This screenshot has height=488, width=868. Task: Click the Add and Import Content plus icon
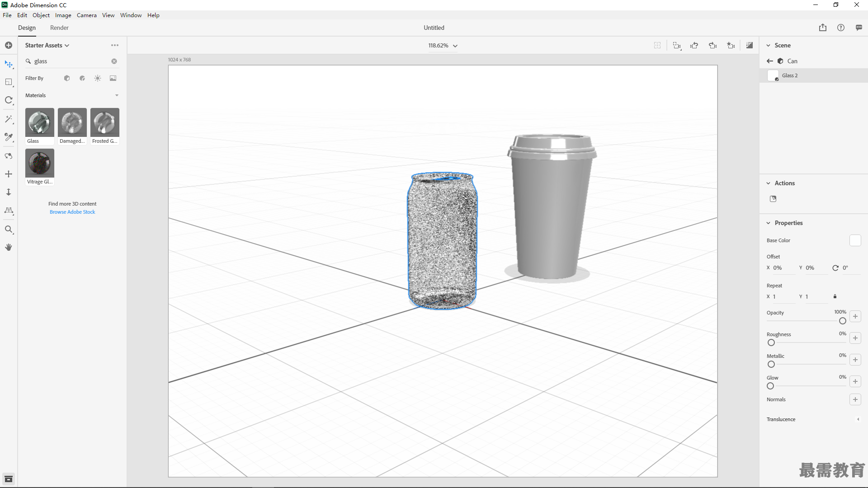tap(9, 45)
